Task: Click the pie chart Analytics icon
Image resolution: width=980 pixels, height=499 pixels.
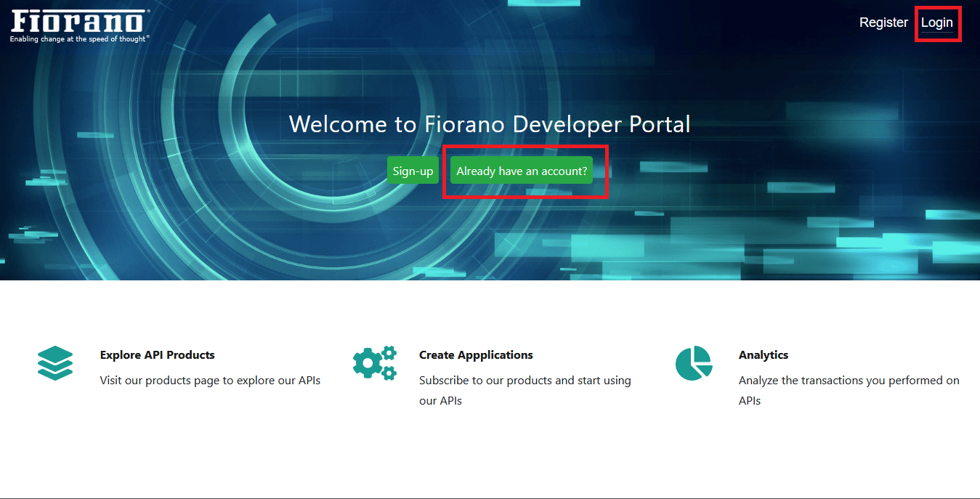Action: (x=694, y=363)
